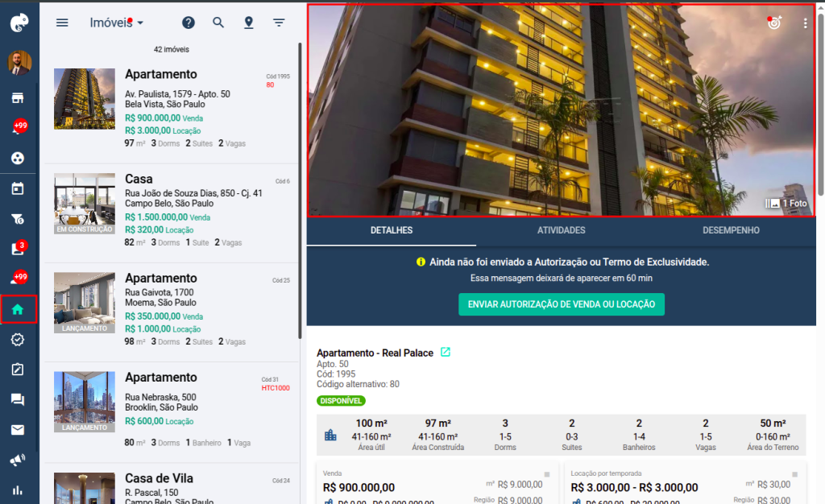Screen dimensions: 825x504
Task: Open the bar chart sidebar icon
Action: (x=18, y=490)
